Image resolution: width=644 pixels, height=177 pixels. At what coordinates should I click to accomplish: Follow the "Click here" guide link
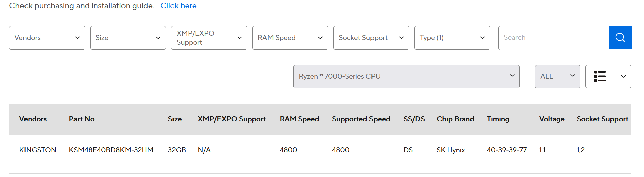click(x=179, y=6)
